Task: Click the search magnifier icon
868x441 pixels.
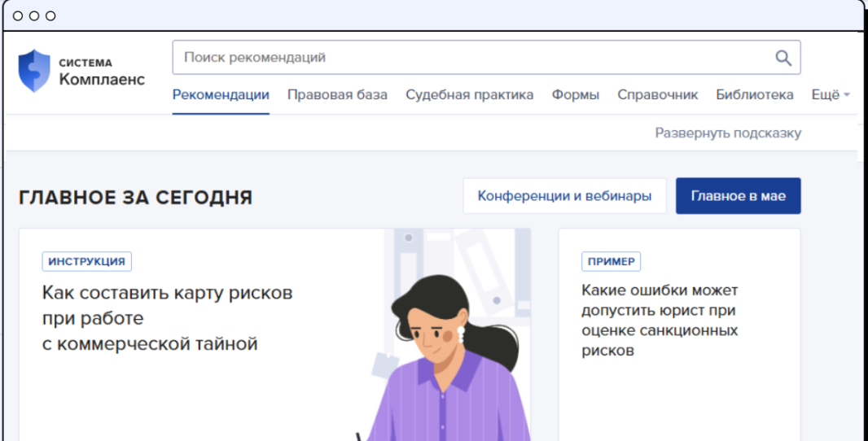Action: tap(783, 58)
